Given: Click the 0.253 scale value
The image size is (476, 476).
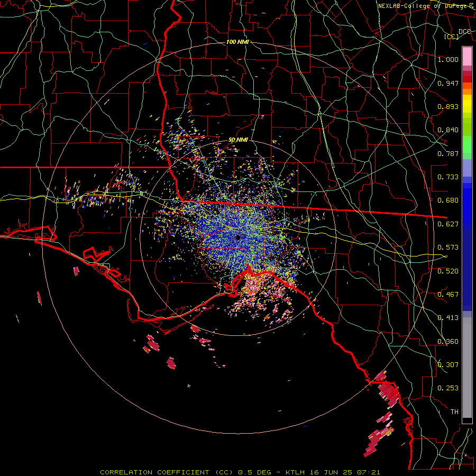Looking at the screenshot, I should point(448,388).
